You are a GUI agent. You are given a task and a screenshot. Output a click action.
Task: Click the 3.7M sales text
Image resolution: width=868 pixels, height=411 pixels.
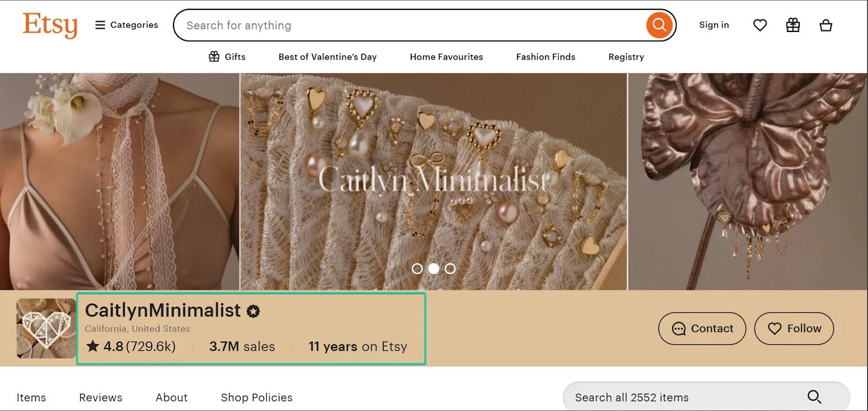(242, 346)
